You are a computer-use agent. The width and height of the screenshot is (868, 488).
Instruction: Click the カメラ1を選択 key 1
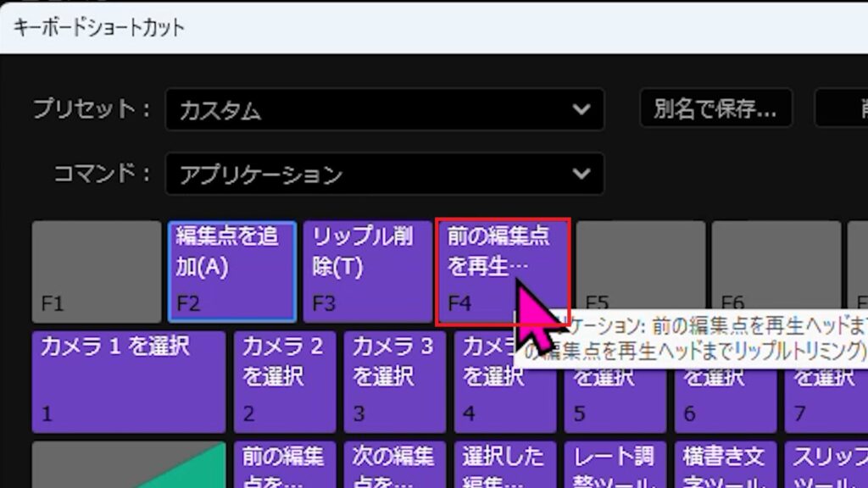pos(128,381)
